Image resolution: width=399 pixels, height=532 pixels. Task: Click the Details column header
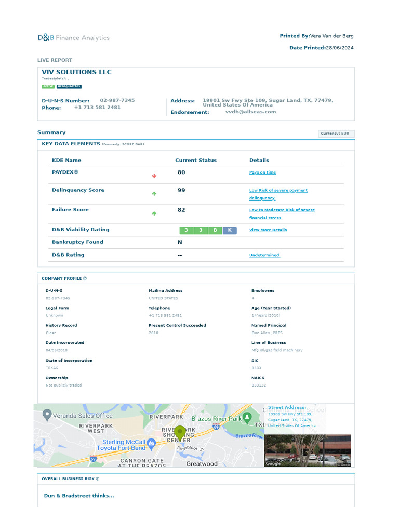coord(259,160)
